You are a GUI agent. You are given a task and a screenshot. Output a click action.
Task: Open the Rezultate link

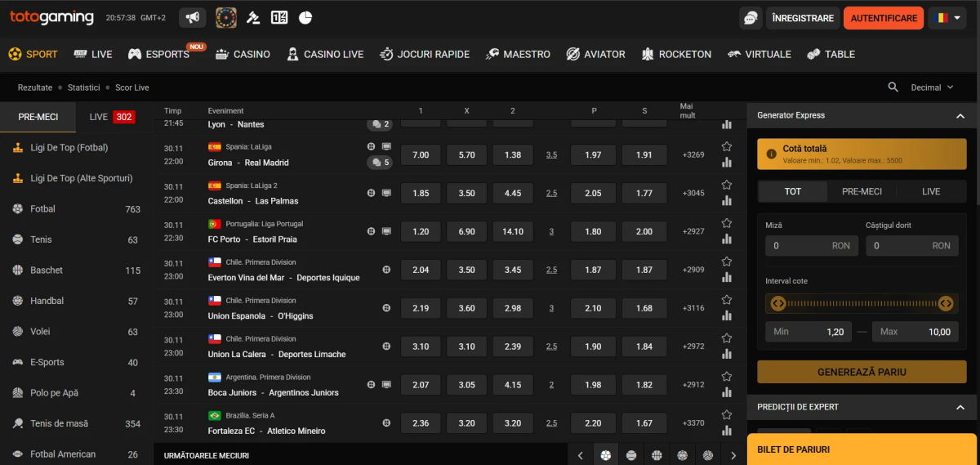click(x=35, y=87)
